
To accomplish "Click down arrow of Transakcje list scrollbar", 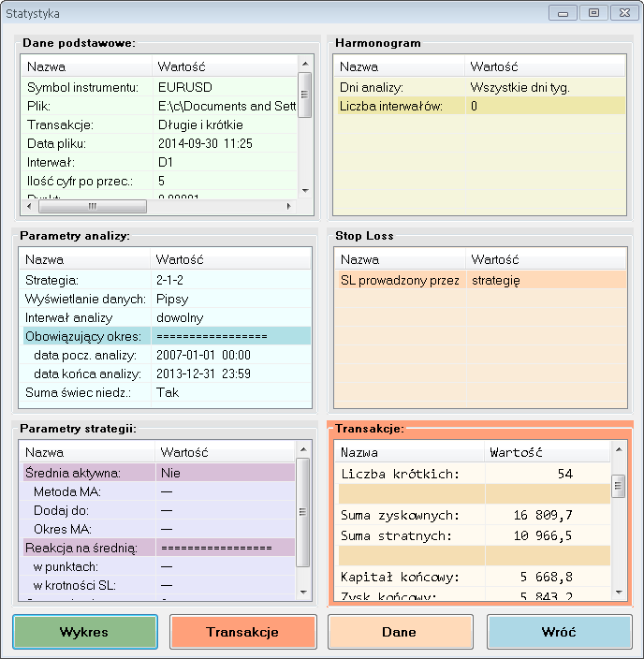I will [x=619, y=592].
